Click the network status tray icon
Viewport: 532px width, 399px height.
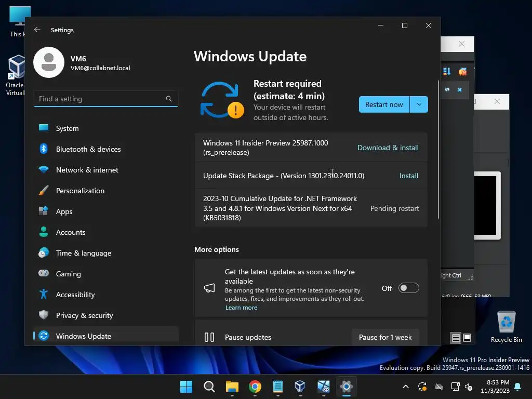tap(455, 387)
